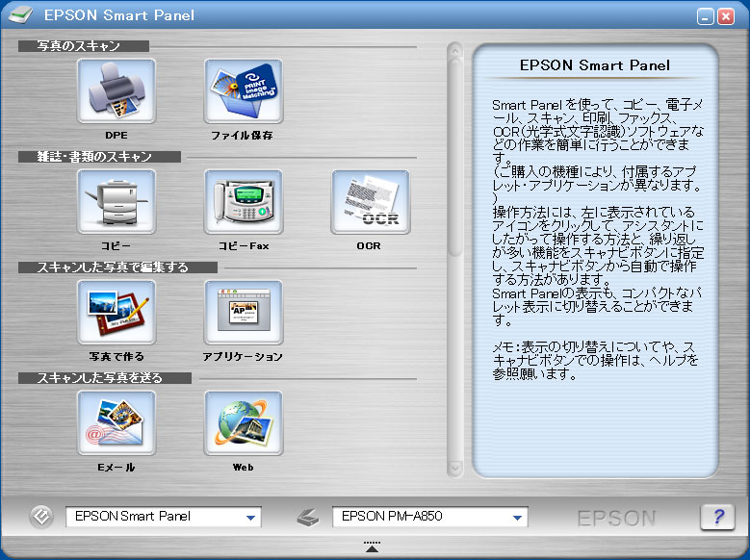750x560 pixels.
Task: Click the scanner device icon beside PM-A850
Action: pyautogui.click(x=308, y=518)
